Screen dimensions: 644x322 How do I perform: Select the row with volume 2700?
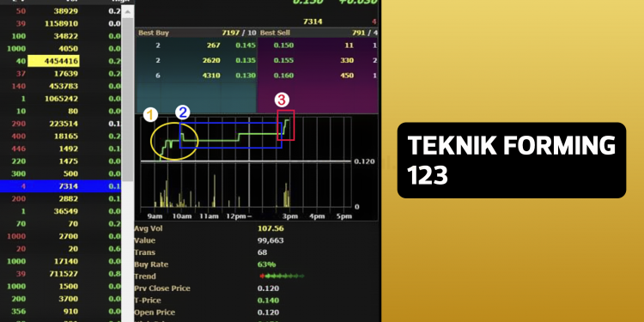[x=61, y=236]
